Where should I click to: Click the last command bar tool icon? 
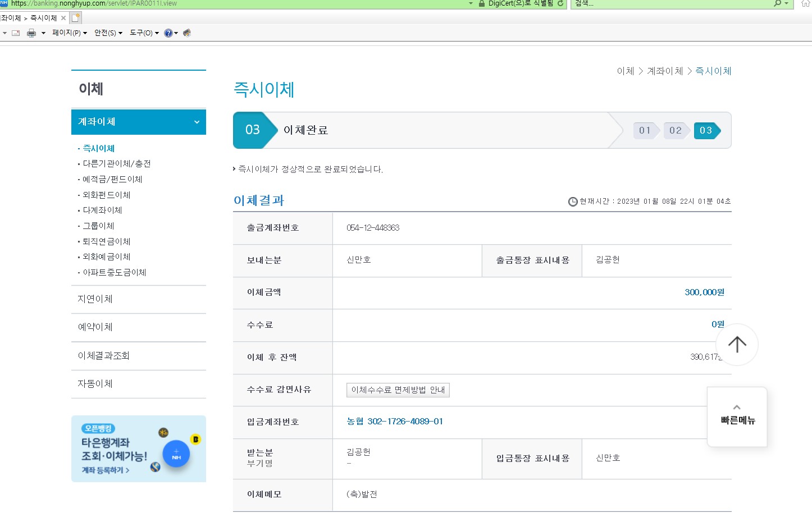[x=187, y=33]
